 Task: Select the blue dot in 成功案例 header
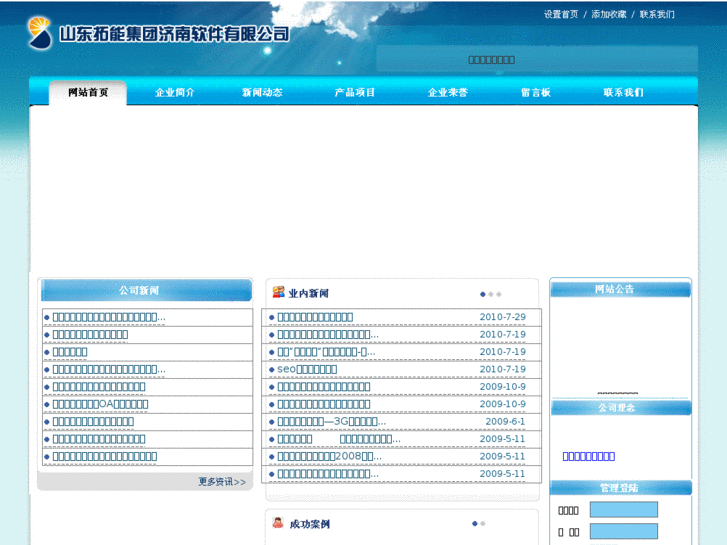(474, 524)
